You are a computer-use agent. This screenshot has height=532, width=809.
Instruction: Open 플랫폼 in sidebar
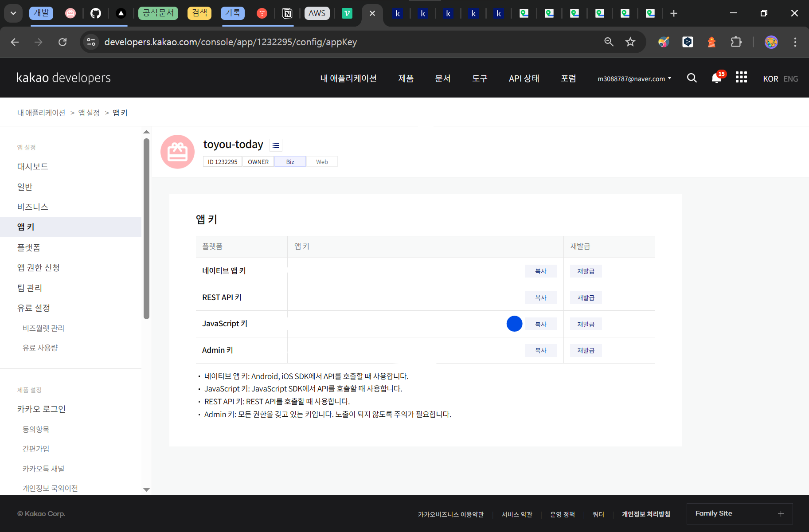[x=29, y=247]
